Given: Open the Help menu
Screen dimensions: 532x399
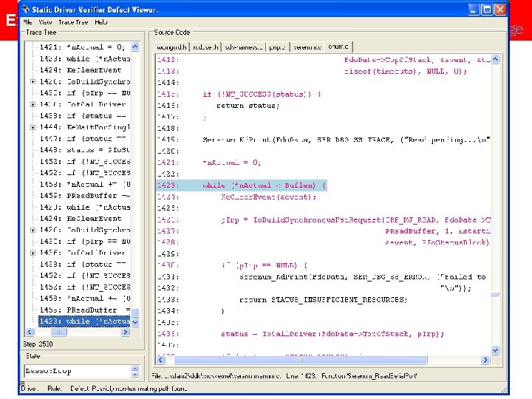Looking at the screenshot, I should click(100, 22).
